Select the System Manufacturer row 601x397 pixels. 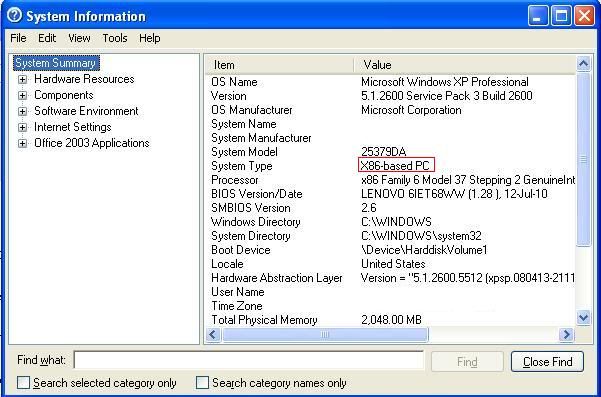(391, 138)
